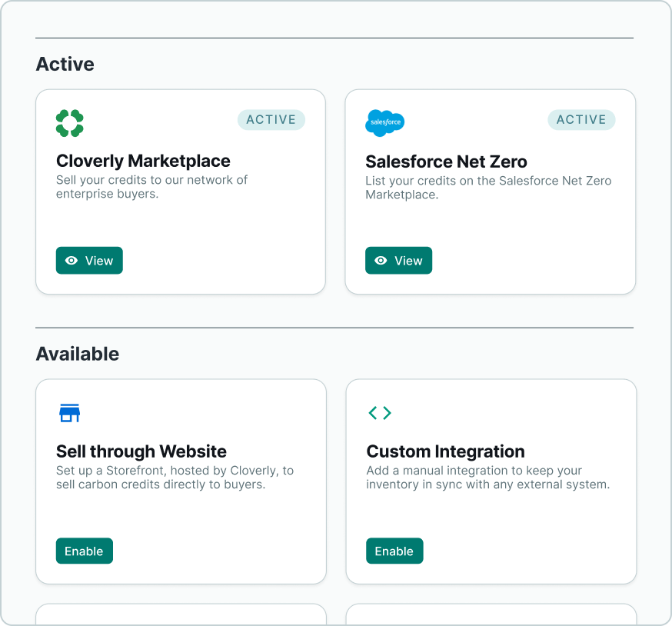Click ACTIVE badge on Salesforce Net Zero card
The width and height of the screenshot is (672, 626).
coord(581,120)
